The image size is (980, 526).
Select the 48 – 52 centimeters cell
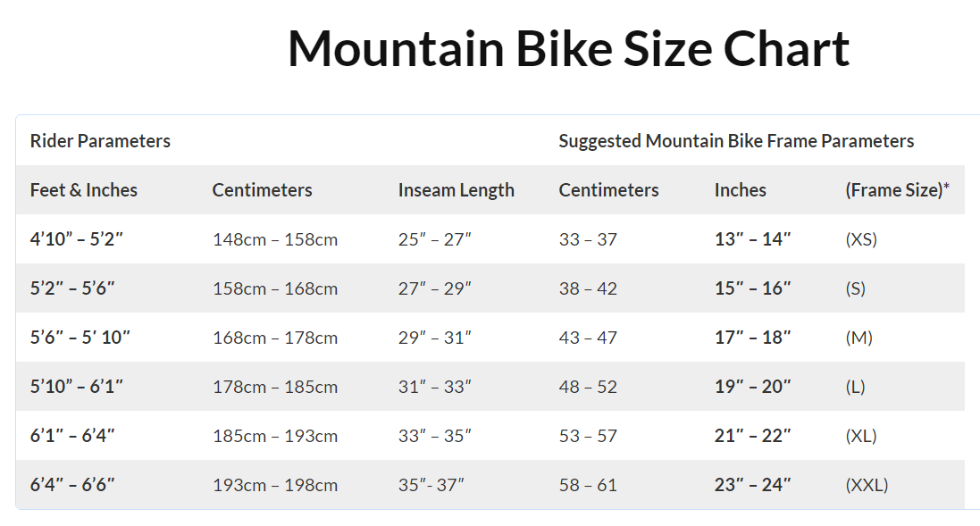click(x=588, y=387)
